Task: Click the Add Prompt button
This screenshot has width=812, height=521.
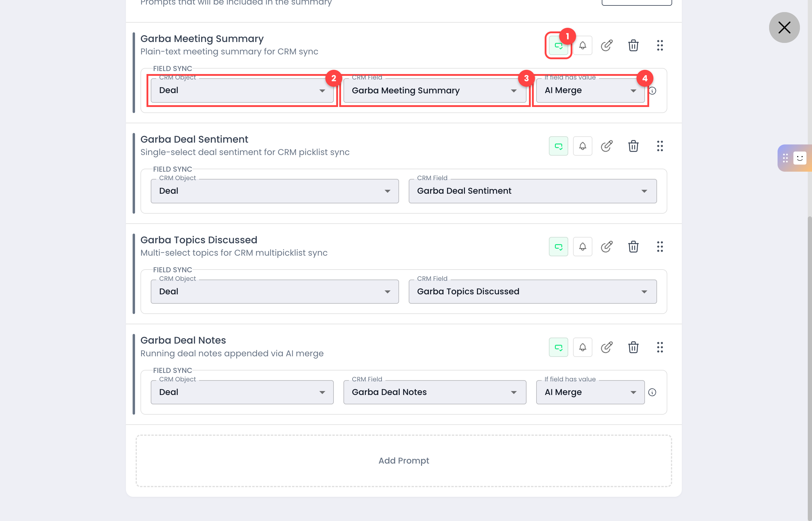Action: [404, 461]
